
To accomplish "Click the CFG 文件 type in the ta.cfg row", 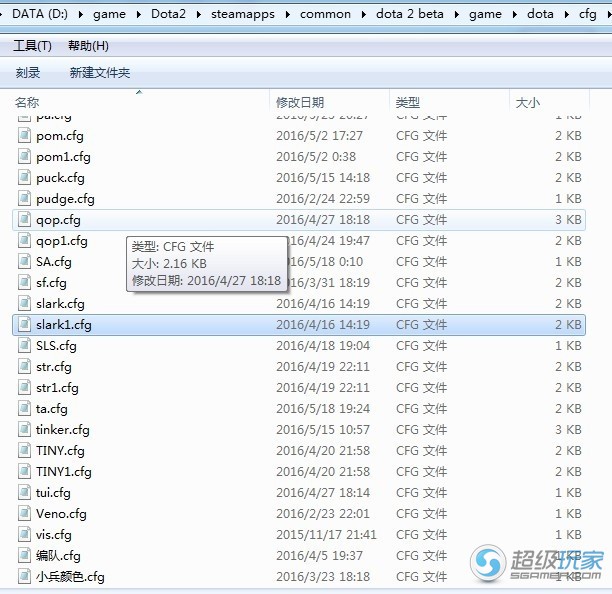I will pos(422,409).
